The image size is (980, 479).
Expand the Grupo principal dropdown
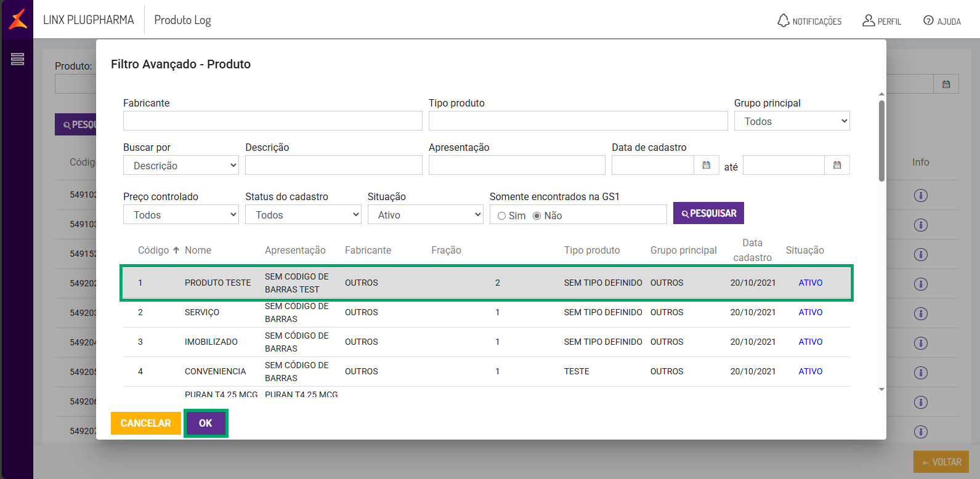pos(792,121)
